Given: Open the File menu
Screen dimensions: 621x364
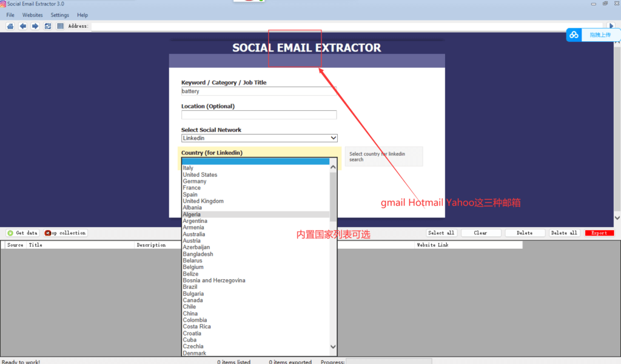Looking at the screenshot, I should [10, 15].
